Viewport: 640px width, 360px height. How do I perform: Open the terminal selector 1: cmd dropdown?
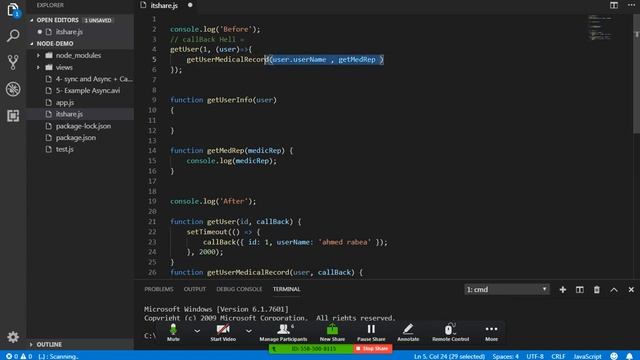507,289
